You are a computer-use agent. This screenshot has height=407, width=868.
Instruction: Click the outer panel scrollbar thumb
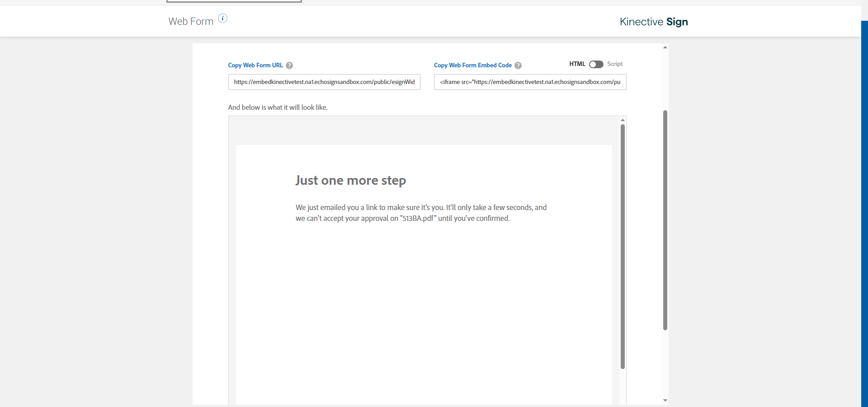(665, 220)
